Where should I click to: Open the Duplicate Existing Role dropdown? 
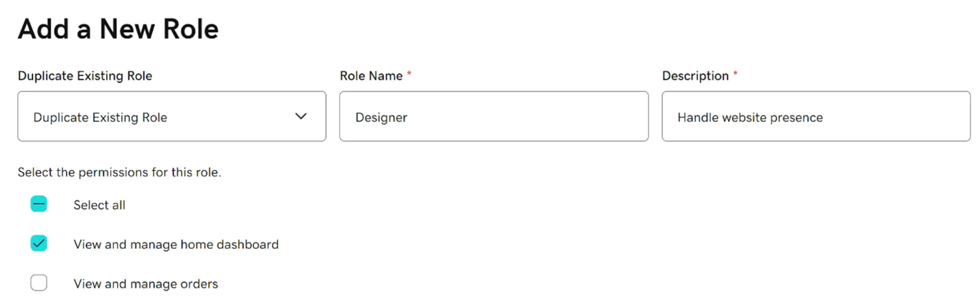pos(171,116)
